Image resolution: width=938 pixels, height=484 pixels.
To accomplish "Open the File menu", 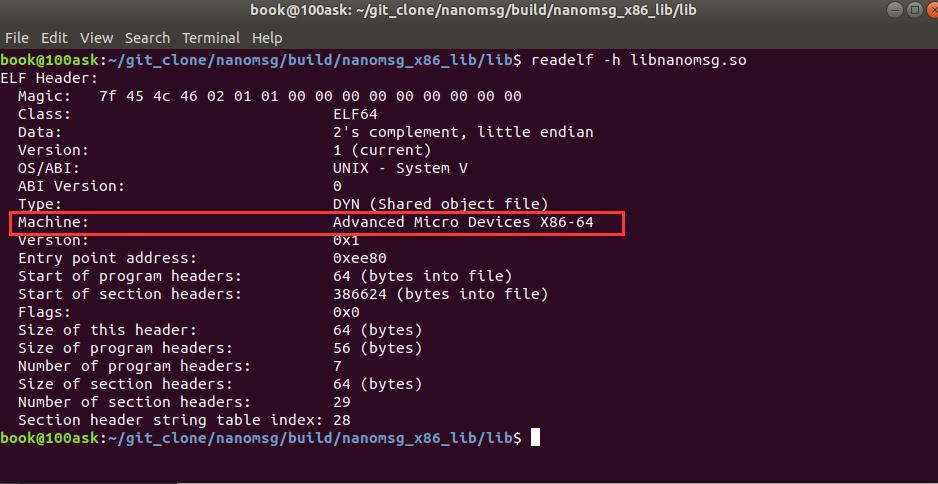I will tap(17, 38).
